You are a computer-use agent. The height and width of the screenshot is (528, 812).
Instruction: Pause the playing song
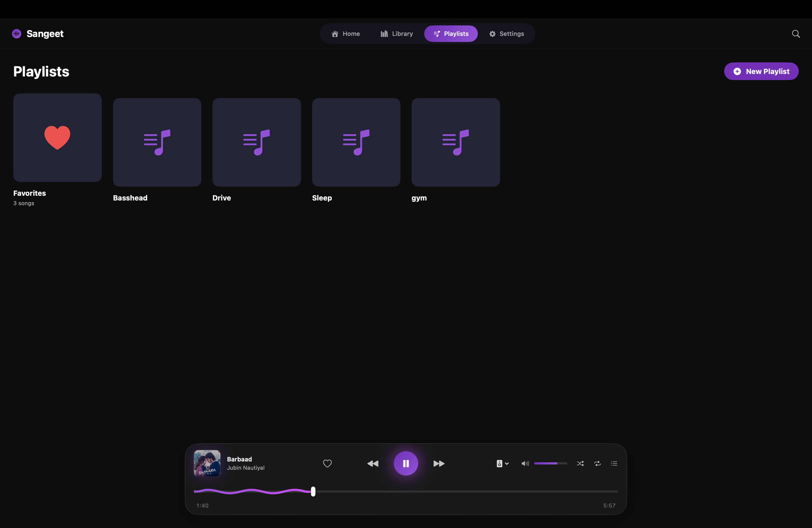(406, 463)
